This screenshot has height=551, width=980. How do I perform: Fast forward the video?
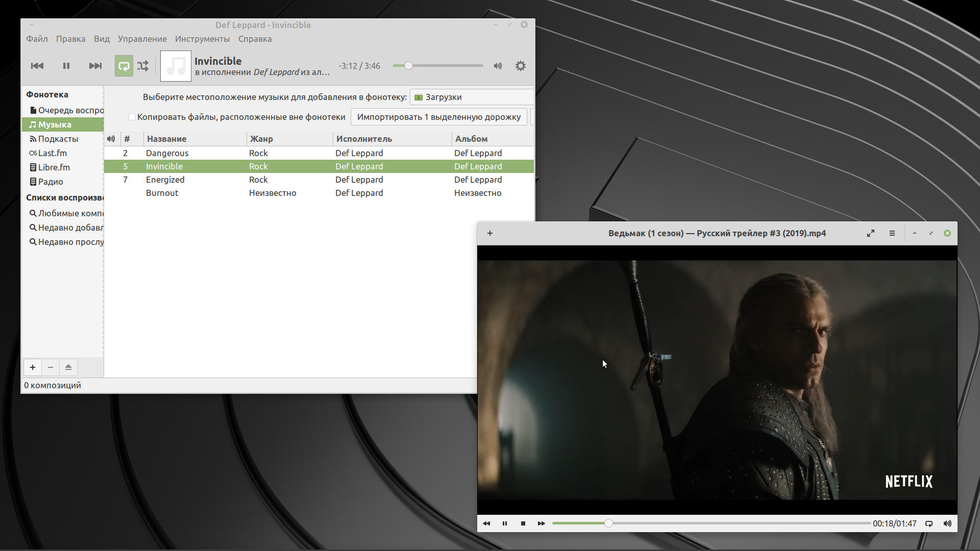[x=542, y=523]
